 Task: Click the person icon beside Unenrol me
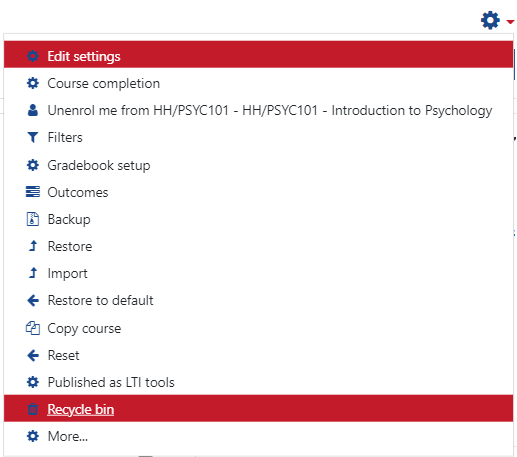tap(33, 110)
